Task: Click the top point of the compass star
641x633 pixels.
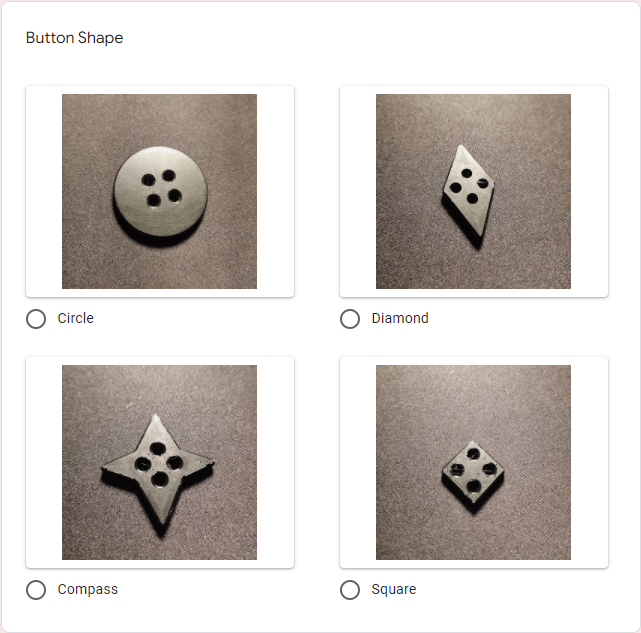Action: (x=155, y=421)
